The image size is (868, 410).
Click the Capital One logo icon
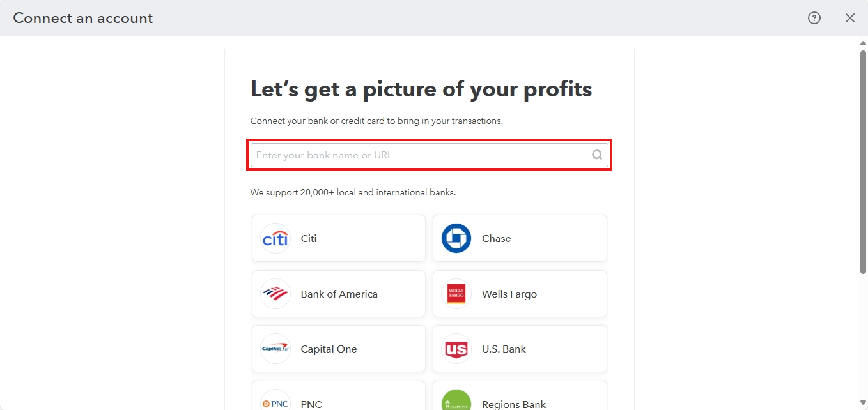click(275, 349)
